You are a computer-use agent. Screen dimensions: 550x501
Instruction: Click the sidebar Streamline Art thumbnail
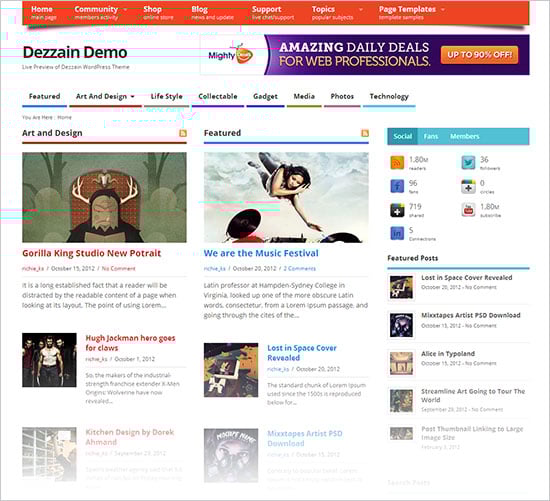pos(401,401)
